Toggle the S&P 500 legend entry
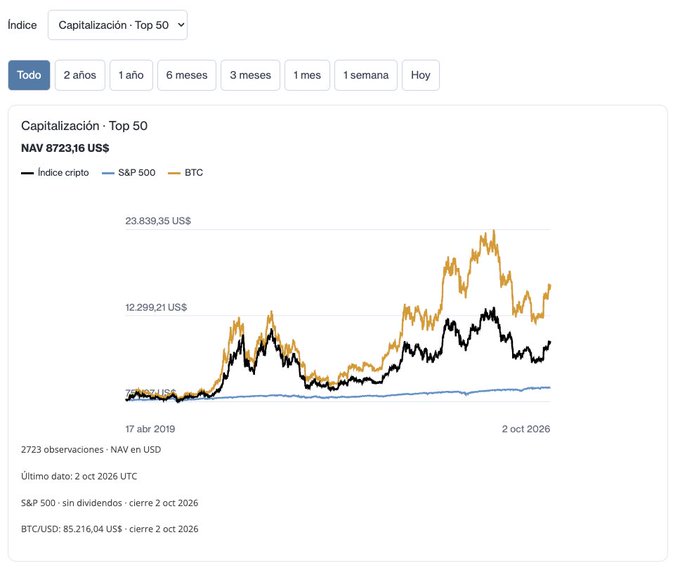This screenshot has width=680, height=568. pos(128,173)
